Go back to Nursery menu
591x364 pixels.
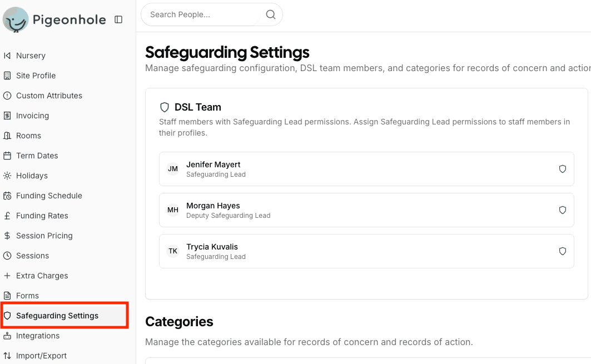[x=31, y=56]
